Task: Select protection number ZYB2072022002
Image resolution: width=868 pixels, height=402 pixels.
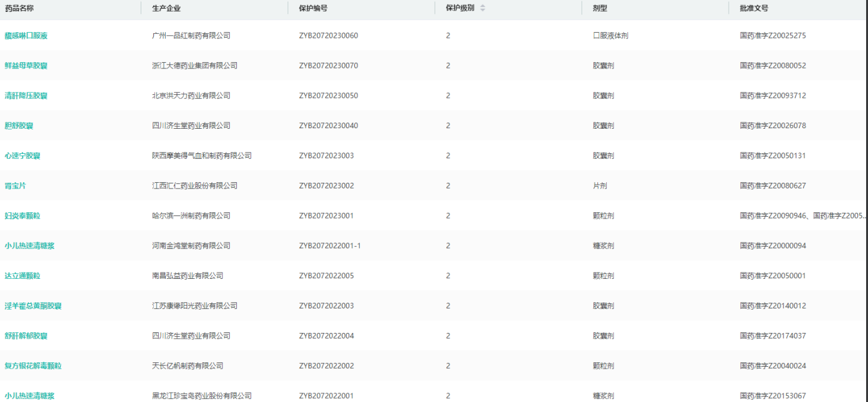Action: pos(327,366)
